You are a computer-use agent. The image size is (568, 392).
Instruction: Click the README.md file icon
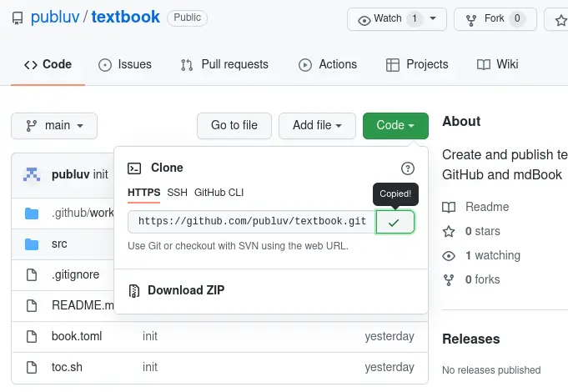coord(32,306)
